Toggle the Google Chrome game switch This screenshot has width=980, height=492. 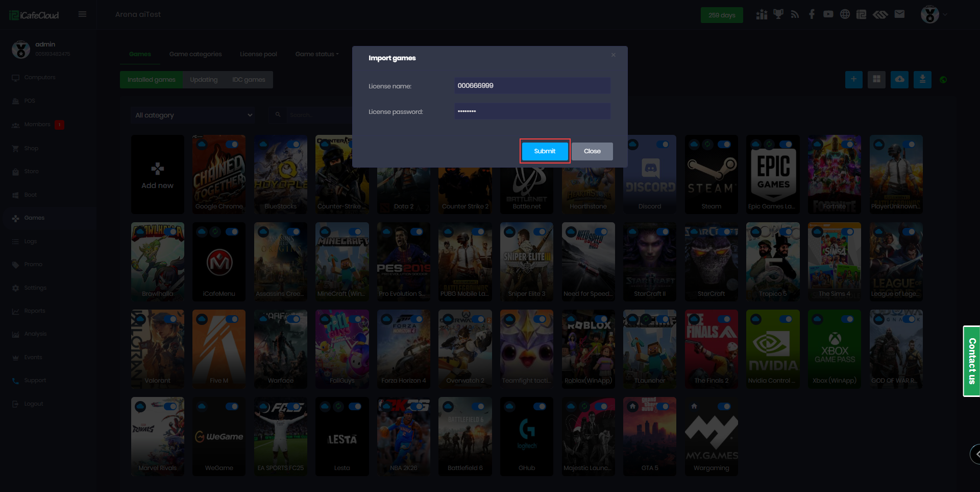pos(232,145)
